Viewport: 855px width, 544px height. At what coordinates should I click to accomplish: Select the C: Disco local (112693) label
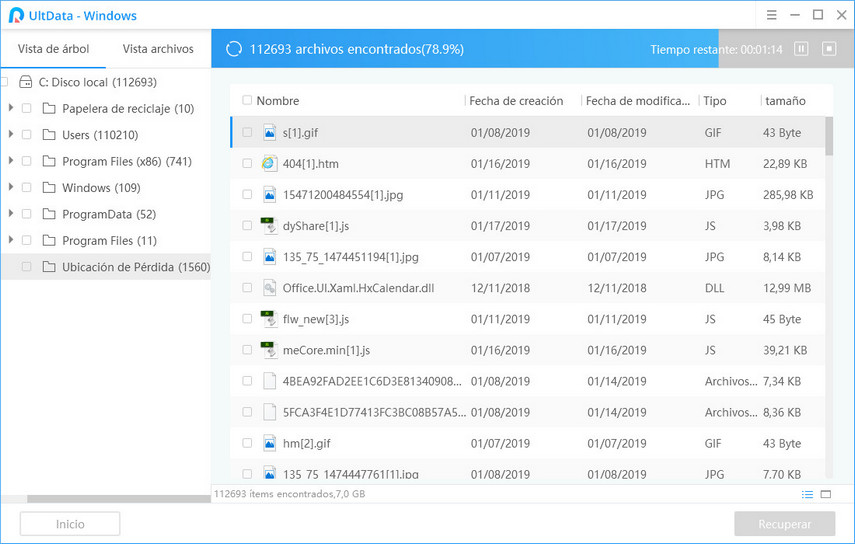98,82
